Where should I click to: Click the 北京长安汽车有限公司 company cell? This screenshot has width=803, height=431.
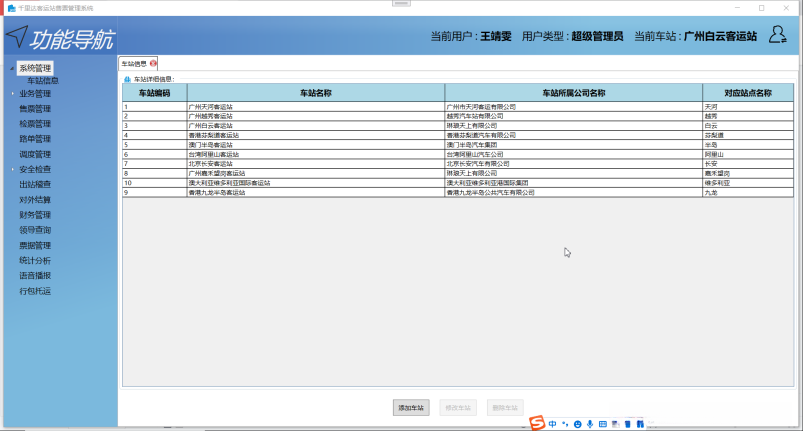[574, 164]
